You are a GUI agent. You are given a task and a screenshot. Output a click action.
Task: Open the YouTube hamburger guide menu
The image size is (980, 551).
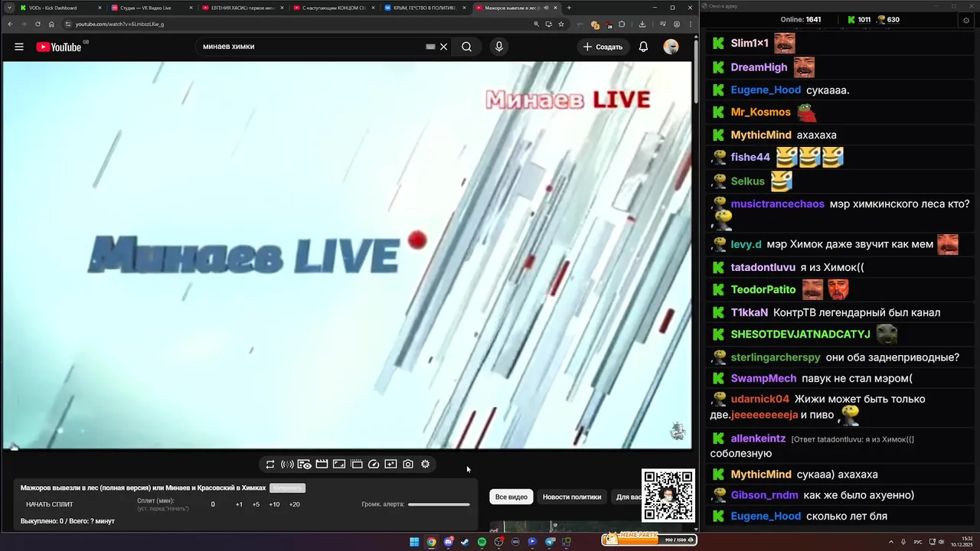(19, 47)
